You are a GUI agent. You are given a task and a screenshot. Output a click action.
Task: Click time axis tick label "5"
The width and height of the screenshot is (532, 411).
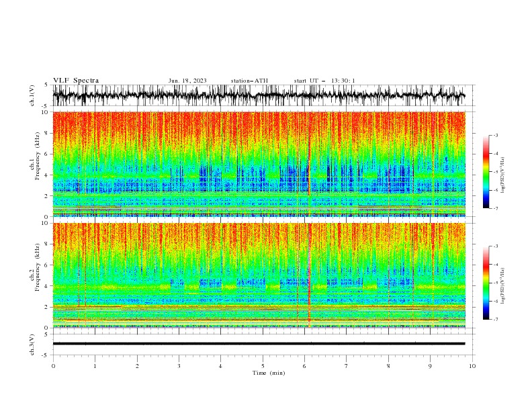(x=263, y=366)
